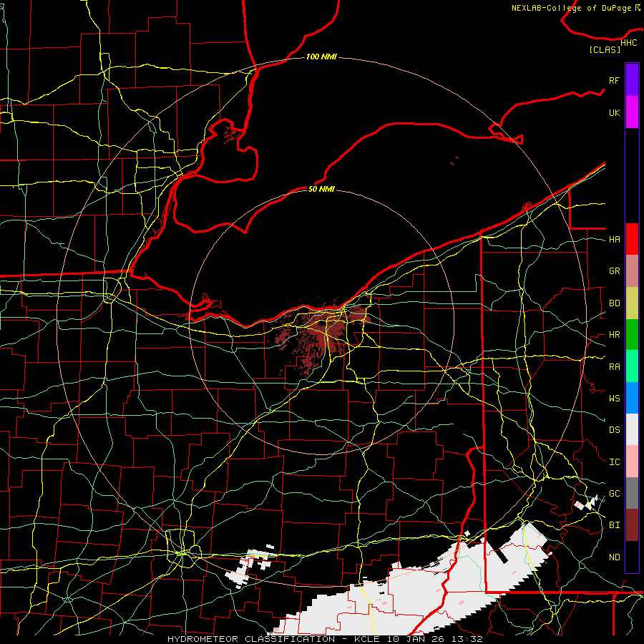644x644 pixels.
Task: Click the "HA" legend label text
Action: (614, 240)
